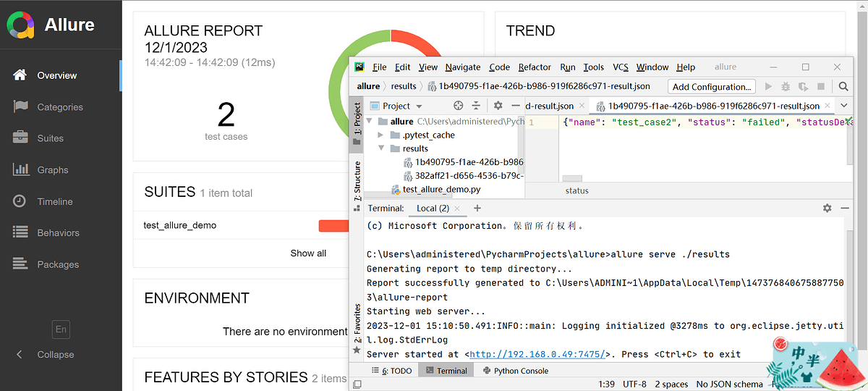This screenshot has height=391, width=868.
Task: Open the Overview home icon in Allure sidebar
Action: pos(20,75)
